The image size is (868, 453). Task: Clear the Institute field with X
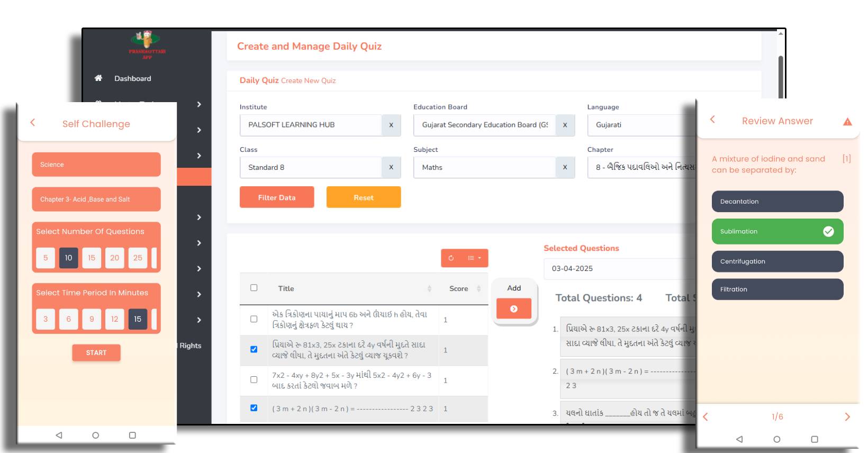pyautogui.click(x=391, y=125)
